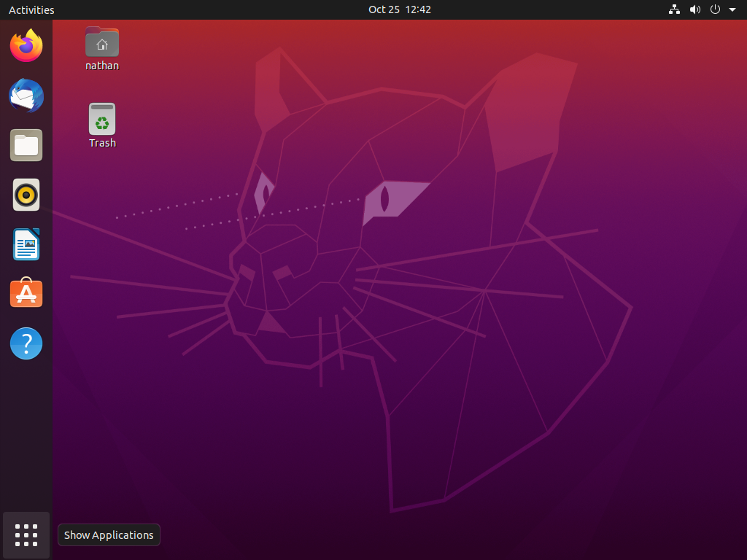Open the Activities overview
Screen dimensions: 747x560
click(31, 10)
